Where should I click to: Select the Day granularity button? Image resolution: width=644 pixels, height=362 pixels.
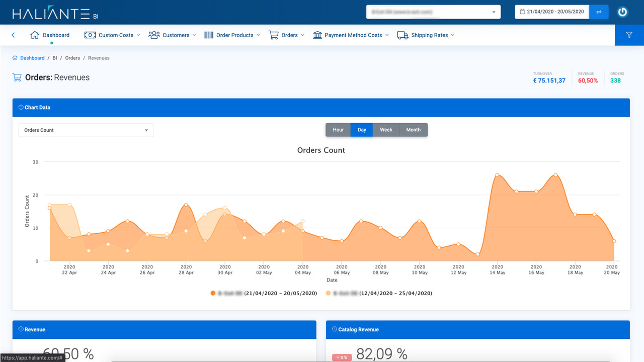click(362, 130)
